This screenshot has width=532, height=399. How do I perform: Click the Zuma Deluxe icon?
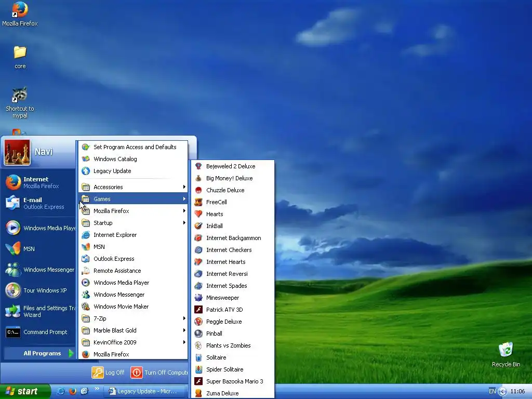(x=198, y=393)
